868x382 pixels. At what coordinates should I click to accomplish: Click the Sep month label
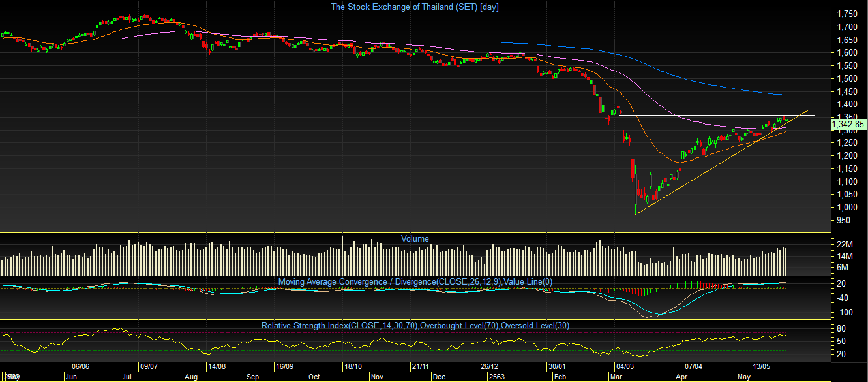click(252, 377)
